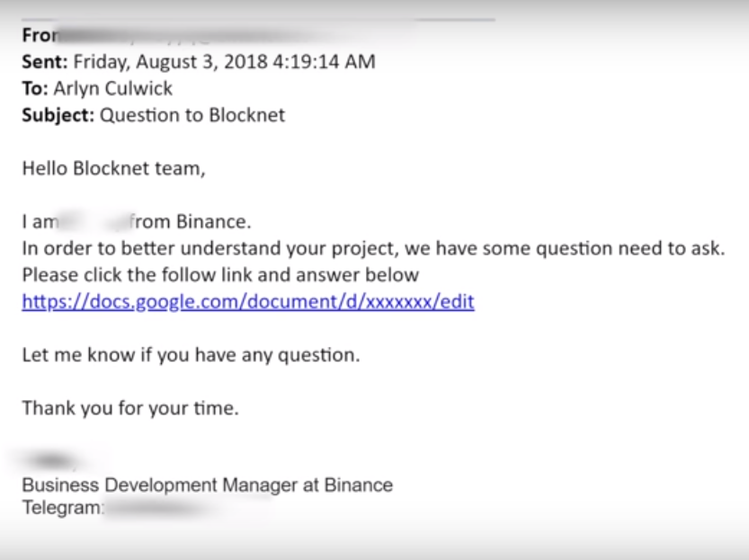This screenshot has height=560, width=749.
Task: Click the line Thank you for your time
Action: tap(130, 408)
